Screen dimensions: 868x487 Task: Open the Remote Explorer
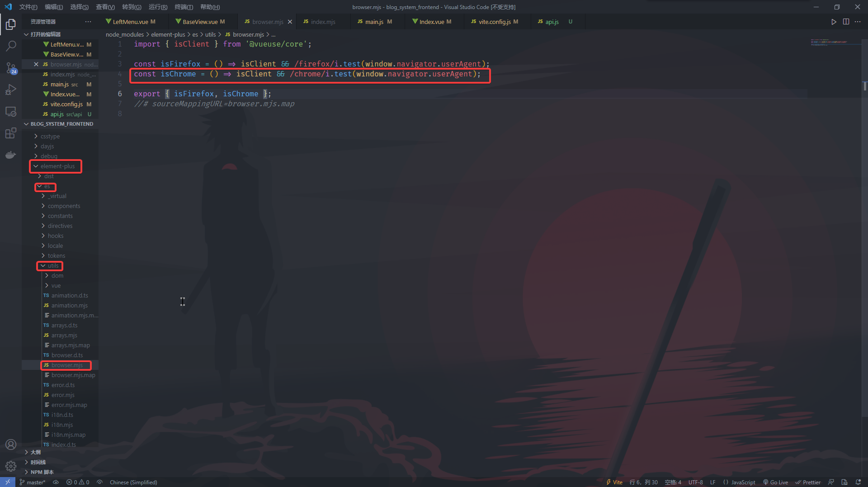11,111
